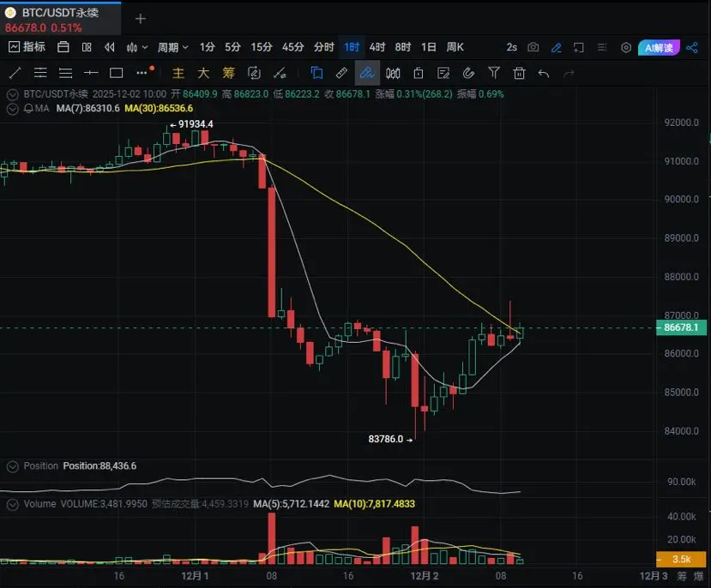The image size is (711, 588).
Task: Click the calendar layout icon next to 指标
Action: coord(63,46)
